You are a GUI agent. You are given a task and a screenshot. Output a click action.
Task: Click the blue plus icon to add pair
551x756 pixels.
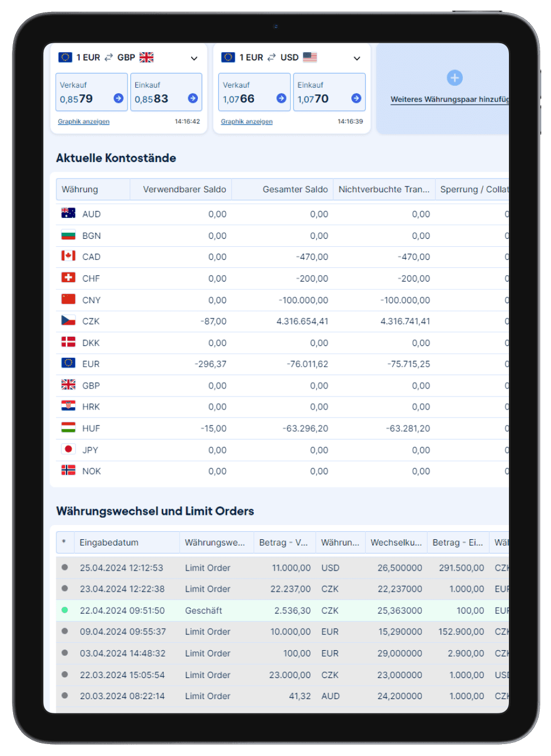[x=454, y=78]
